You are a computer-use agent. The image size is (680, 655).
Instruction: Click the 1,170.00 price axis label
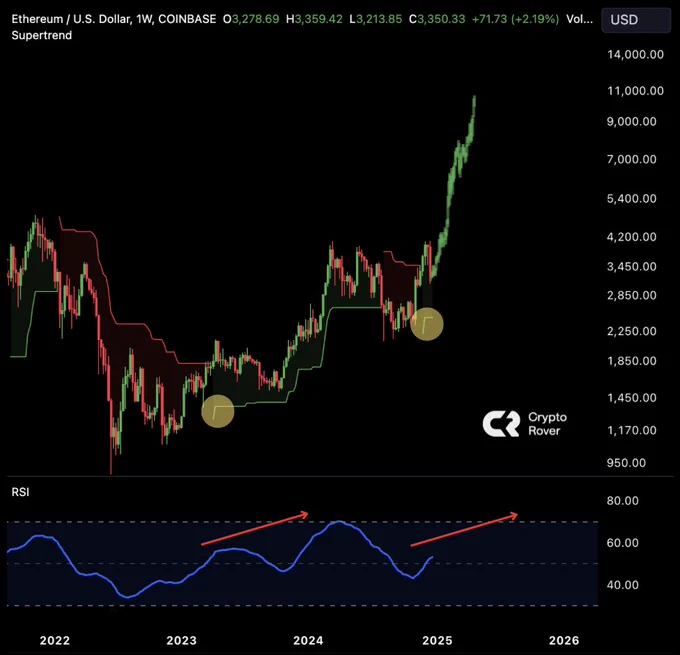coord(632,430)
